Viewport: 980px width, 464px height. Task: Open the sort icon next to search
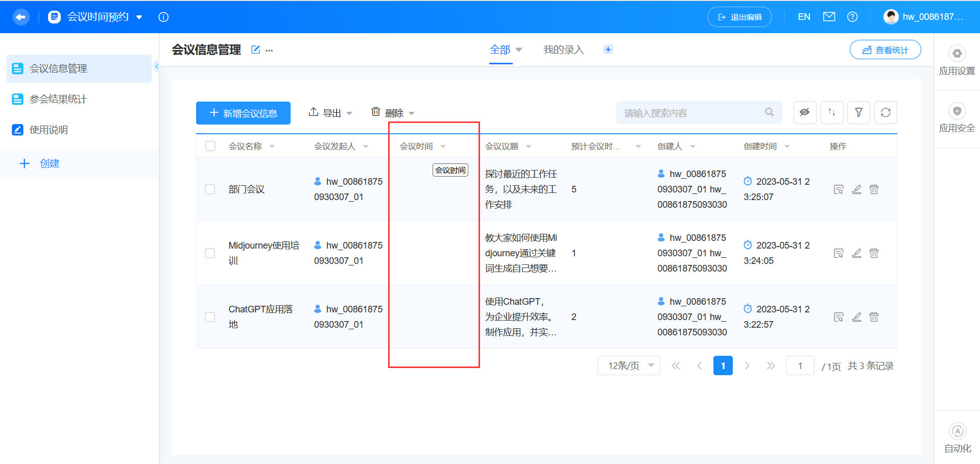pyautogui.click(x=832, y=112)
